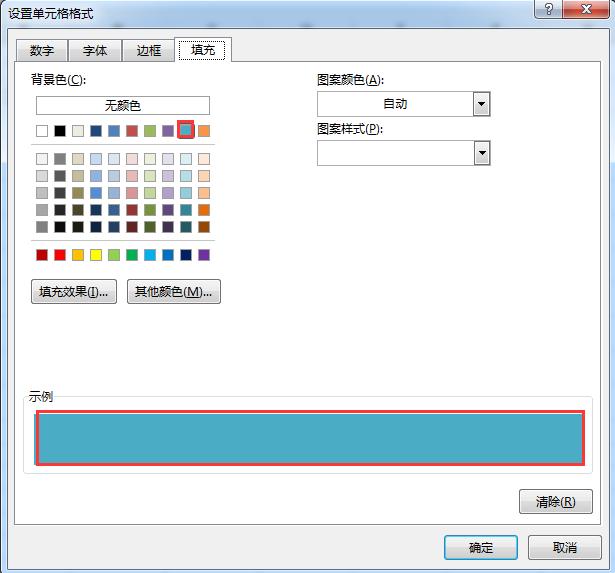Choose medium blue in standard colors row
615x573 pixels.
168,255
